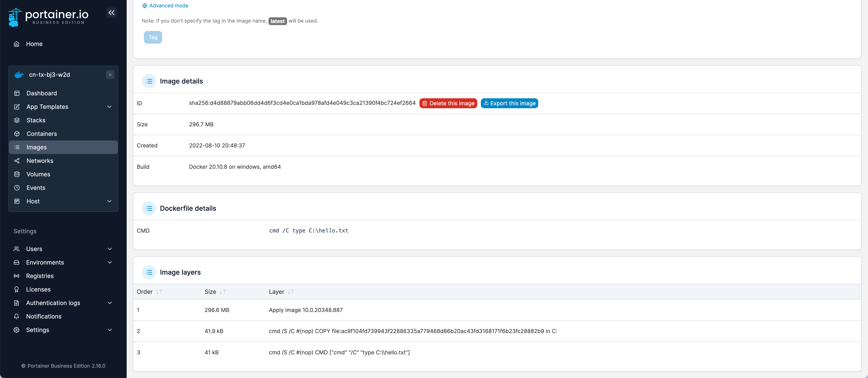Open the Containers menu item
The width and height of the screenshot is (868, 378).
[63, 134]
